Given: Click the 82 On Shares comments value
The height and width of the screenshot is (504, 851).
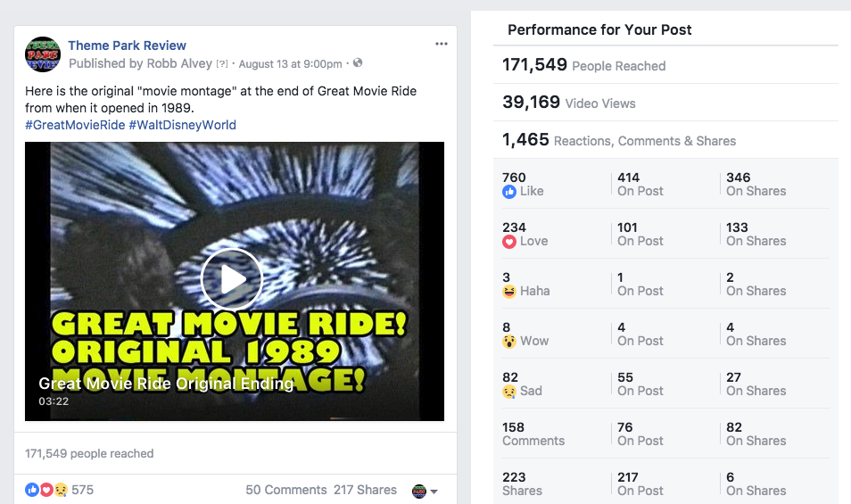Looking at the screenshot, I should point(756,434).
